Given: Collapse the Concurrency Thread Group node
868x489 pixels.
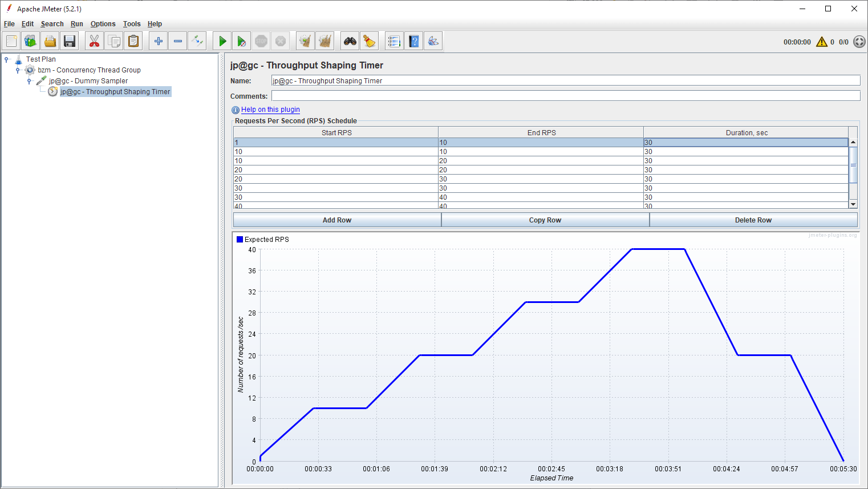Looking at the screenshot, I should click(x=18, y=70).
